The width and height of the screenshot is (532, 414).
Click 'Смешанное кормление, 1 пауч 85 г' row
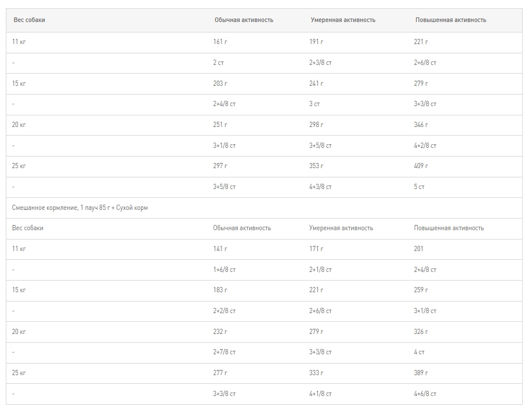point(80,208)
